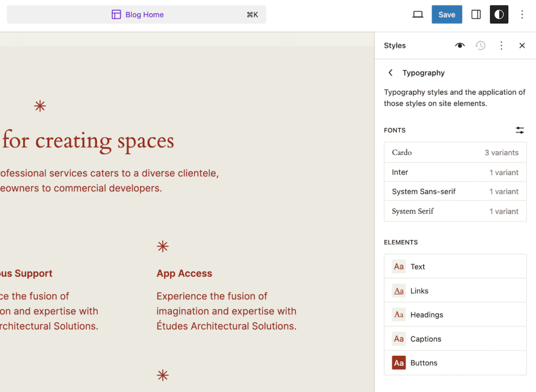The height and width of the screenshot is (392, 536).
Task: Open the Inter font entry
Action: coord(455,172)
